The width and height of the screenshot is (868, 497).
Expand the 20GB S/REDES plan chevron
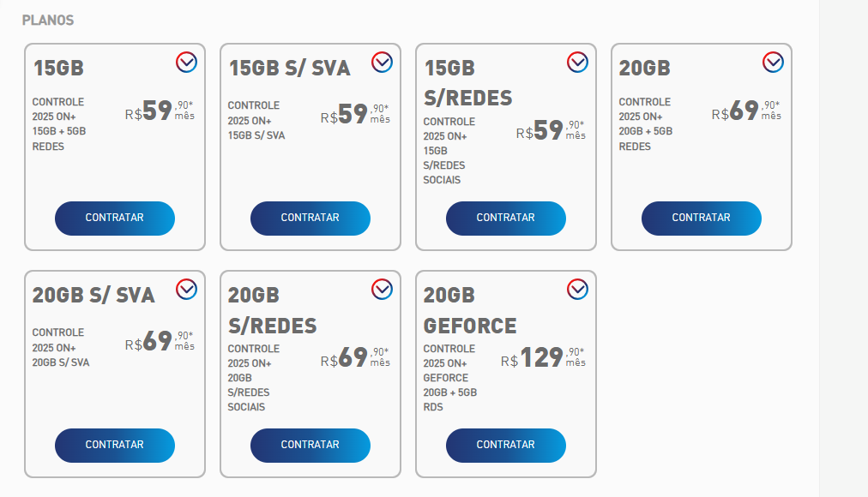tap(382, 289)
